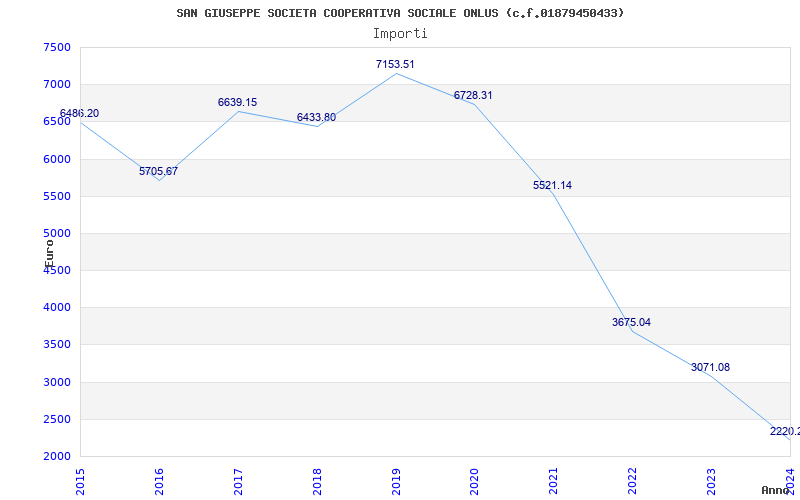Click the 2015 x-axis year label
The image size is (800, 500).
[80, 481]
